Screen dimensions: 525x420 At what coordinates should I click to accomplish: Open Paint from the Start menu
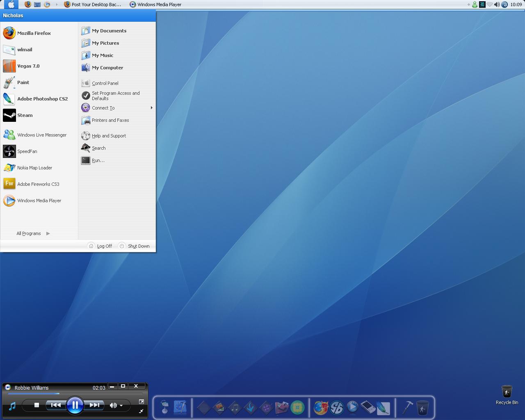pos(39,82)
